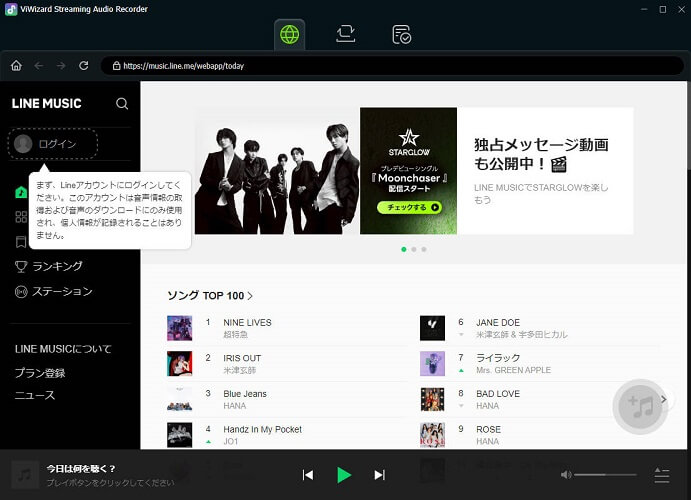The height and width of the screenshot is (500, 691).
Task: Select the third carousel dot
Action: point(424,249)
